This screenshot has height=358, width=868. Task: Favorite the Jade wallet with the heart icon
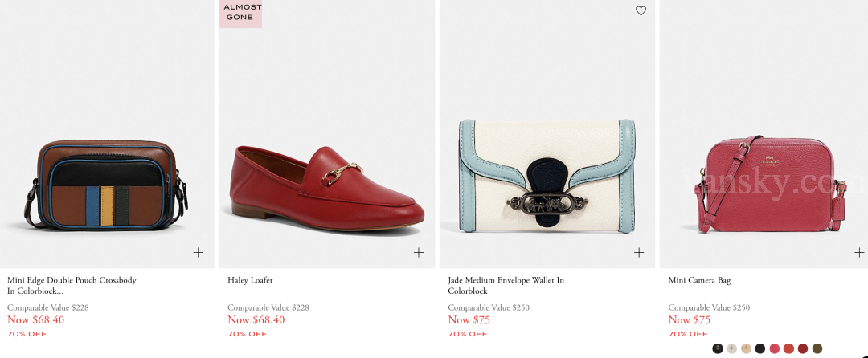(641, 11)
